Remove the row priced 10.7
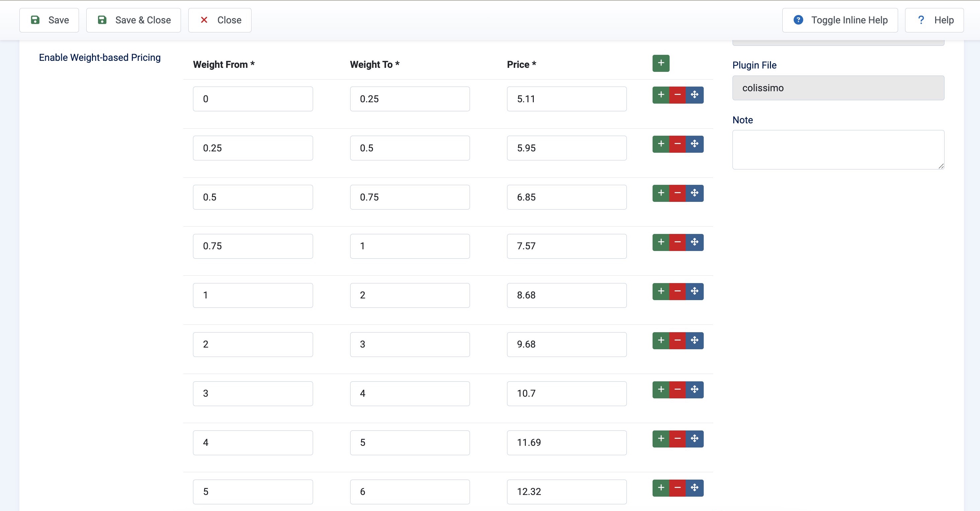 [x=678, y=389]
